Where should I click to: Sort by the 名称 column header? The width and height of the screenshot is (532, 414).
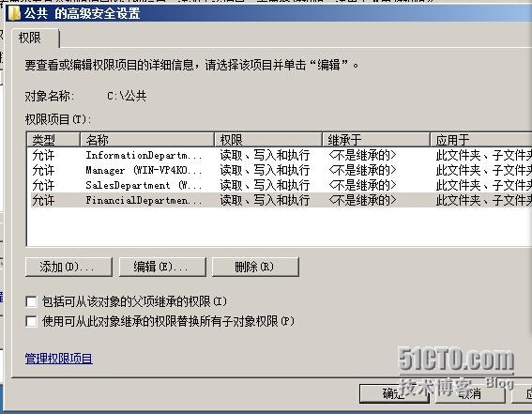coord(147,140)
